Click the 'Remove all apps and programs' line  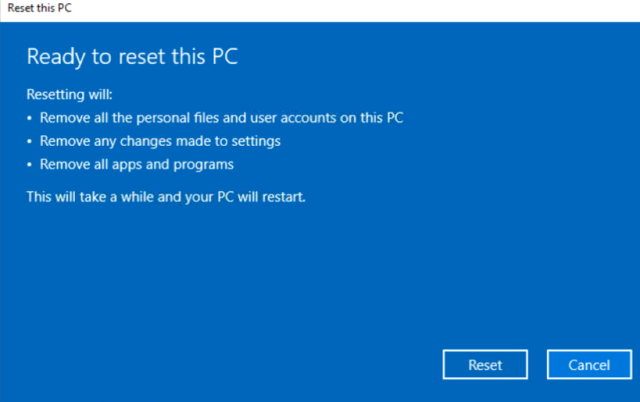tap(135, 164)
